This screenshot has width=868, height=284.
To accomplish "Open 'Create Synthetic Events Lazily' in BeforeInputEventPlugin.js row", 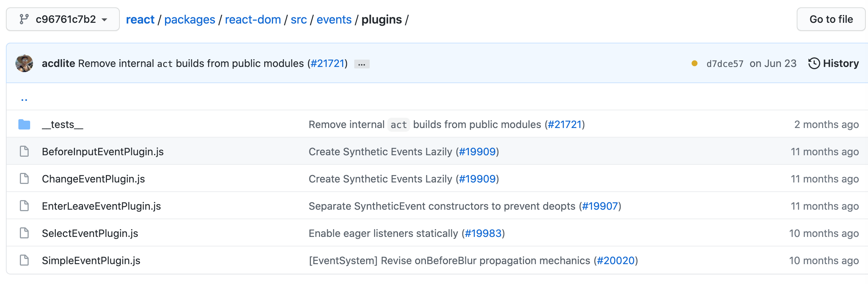I will click(380, 152).
